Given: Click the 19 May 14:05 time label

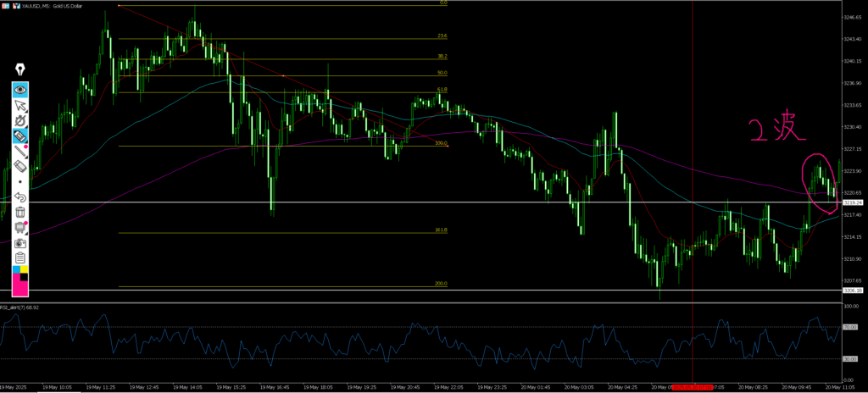Looking at the screenshot, I should pyautogui.click(x=186, y=387).
